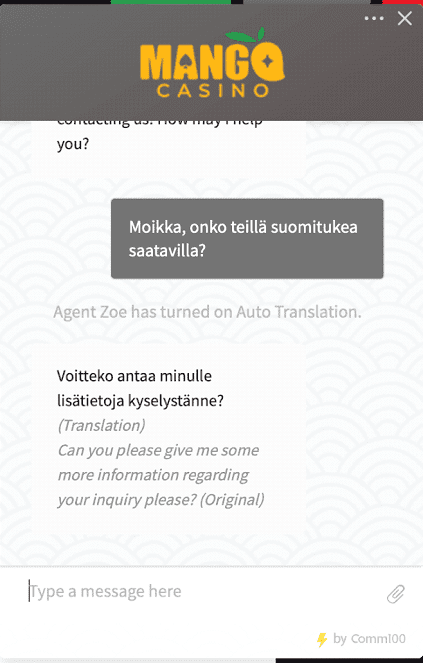The height and width of the screenshot is (664, 423).
Task: Click the spade symbol inside the logo's letter A
Action: point(185,66)
